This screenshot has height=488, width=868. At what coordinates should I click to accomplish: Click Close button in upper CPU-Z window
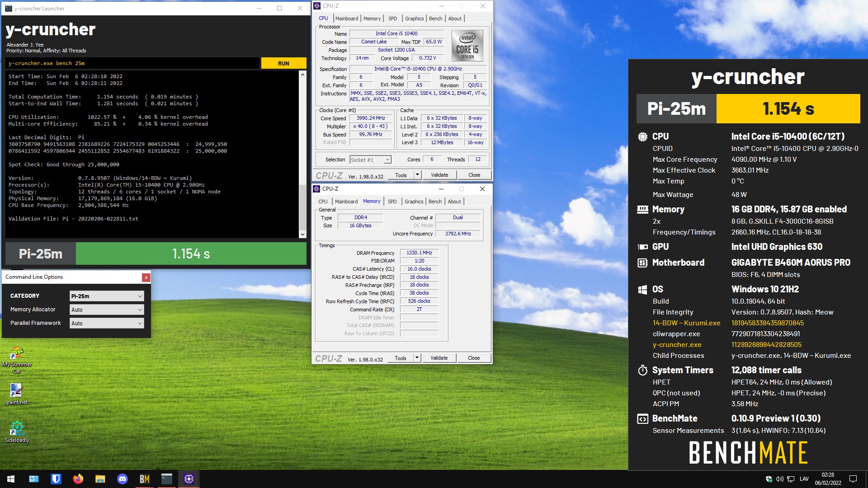(x=474, y=175)
